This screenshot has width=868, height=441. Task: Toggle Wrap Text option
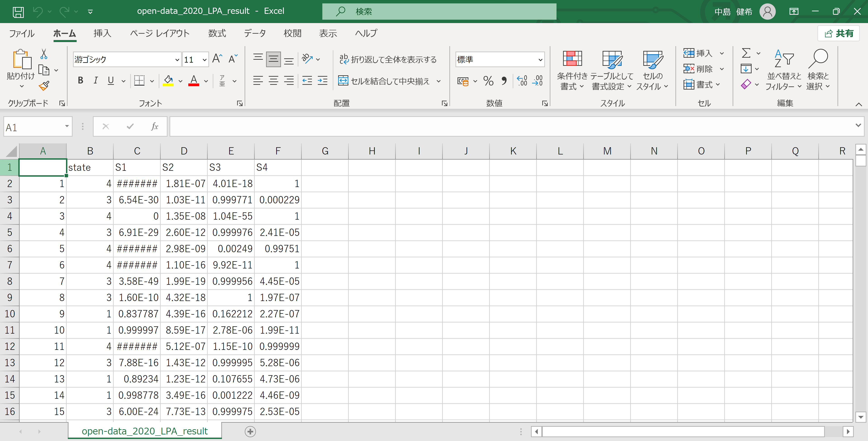(x=388, y=59)
